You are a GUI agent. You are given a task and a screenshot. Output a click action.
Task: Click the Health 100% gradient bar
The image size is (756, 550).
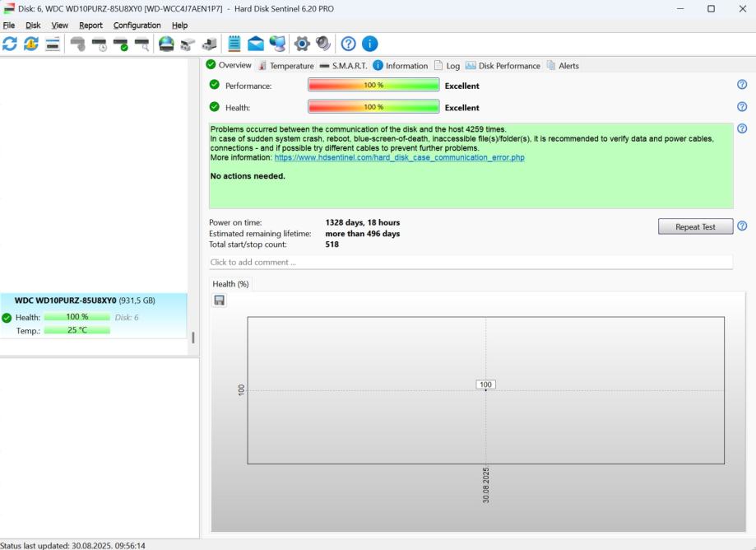373,107
